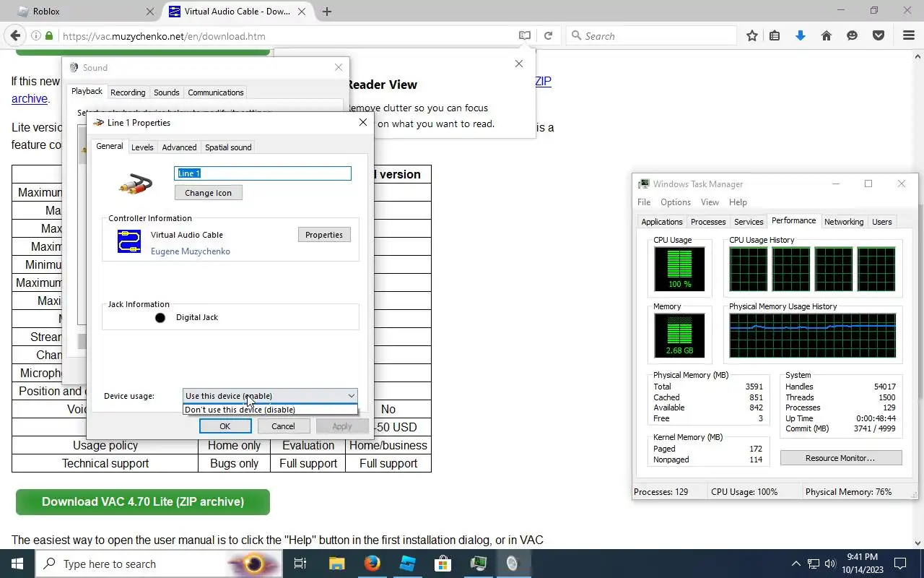Select Playback tab in Sound window
Screen dimensions: 924x578
pyautogui.click(x=87, y=91)
